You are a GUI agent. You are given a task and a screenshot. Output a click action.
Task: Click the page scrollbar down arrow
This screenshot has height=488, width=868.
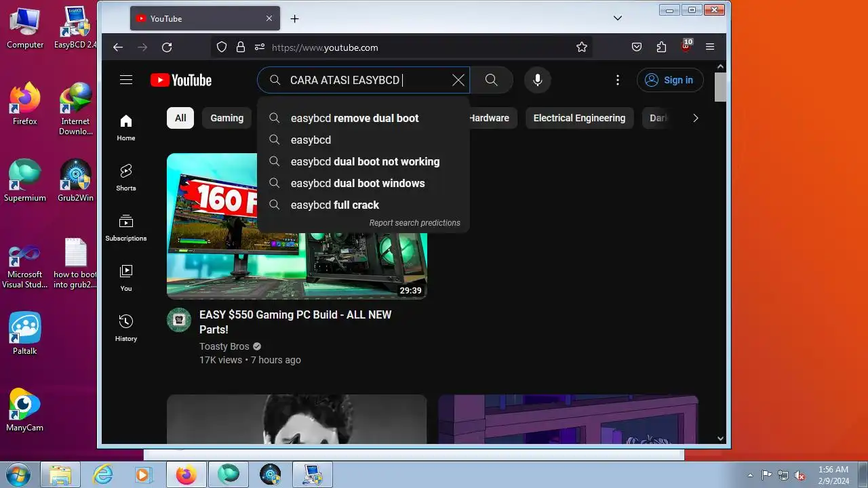click(720, 439)
